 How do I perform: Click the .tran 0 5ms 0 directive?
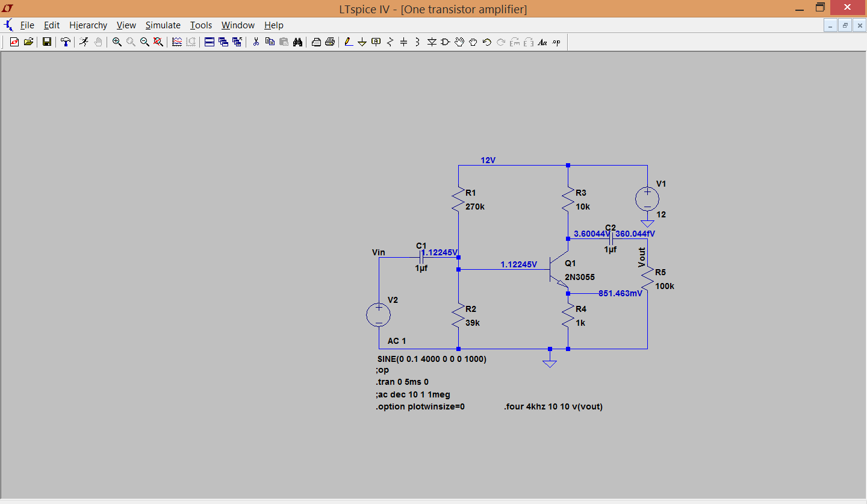point(402,382)
